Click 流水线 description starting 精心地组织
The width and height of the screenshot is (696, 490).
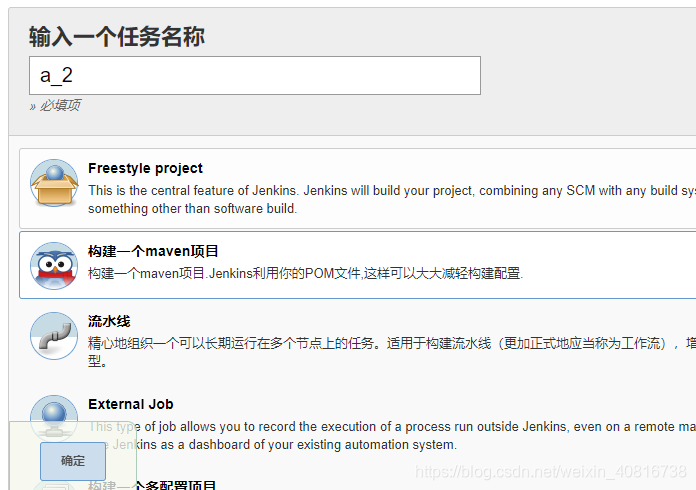coord(392,352)
